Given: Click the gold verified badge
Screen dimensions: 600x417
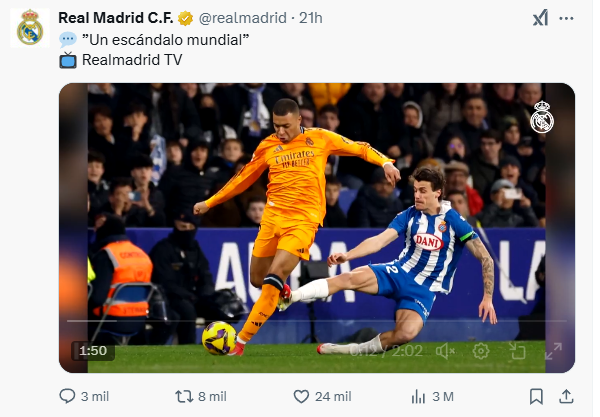Looking at the screenshot, I should (186, 18).
